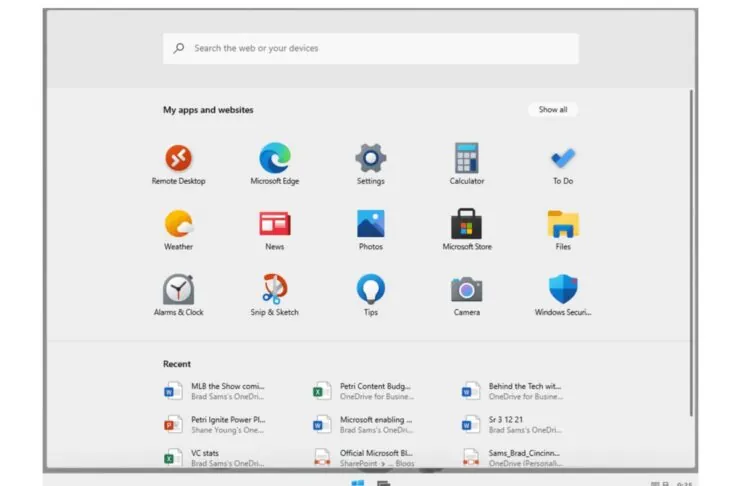The width and height of the screenshot is (741, 486).
Task: Open Official Microsoft Bl... recent file
Action: pyautogui.click(x=363, y=458)
